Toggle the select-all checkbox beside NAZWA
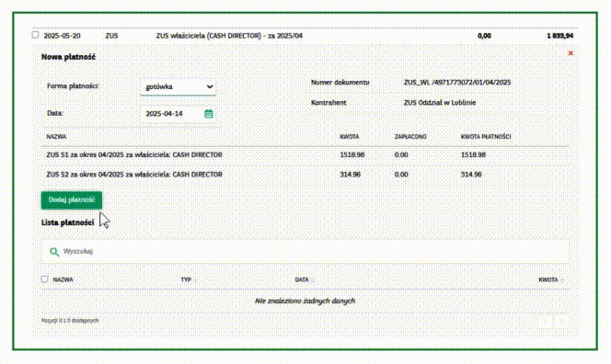This screenshot has height=364, width=611. (44, 279)
